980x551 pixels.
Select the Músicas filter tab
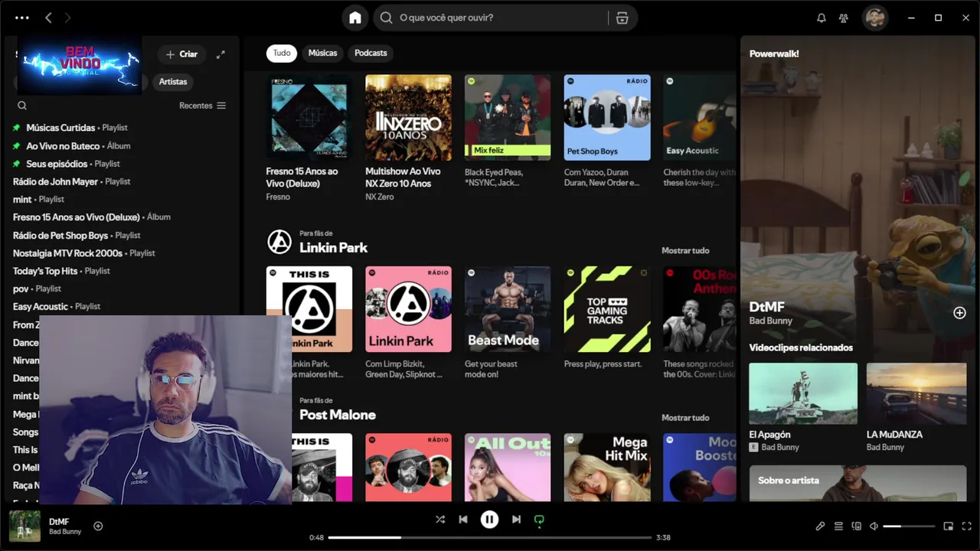coord(322,53)
